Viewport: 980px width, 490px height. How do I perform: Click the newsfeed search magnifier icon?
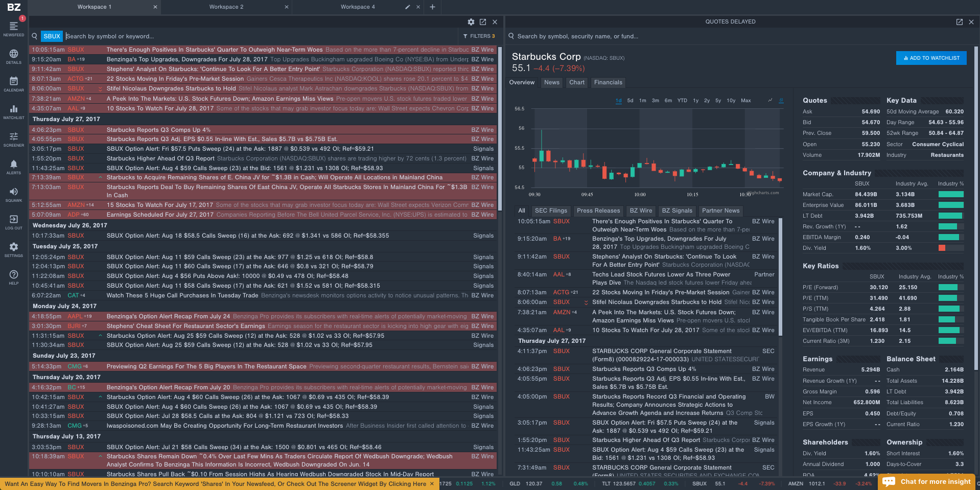click(35, 36)
